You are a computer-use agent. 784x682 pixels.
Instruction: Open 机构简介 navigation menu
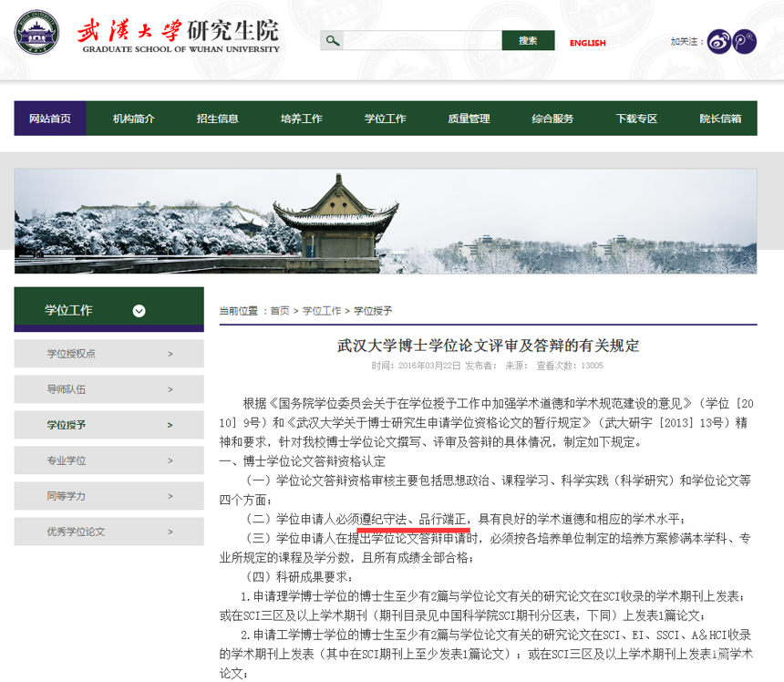click(133, 119)
